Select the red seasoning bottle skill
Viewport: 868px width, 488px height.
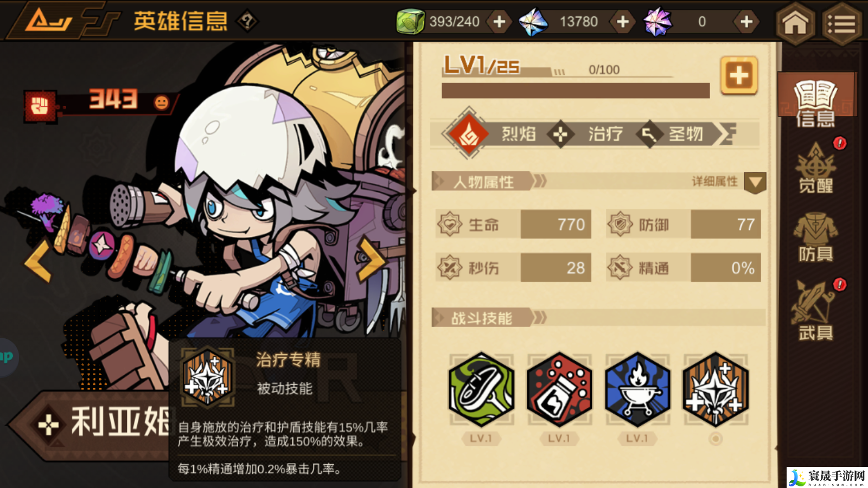click(559, 389)
